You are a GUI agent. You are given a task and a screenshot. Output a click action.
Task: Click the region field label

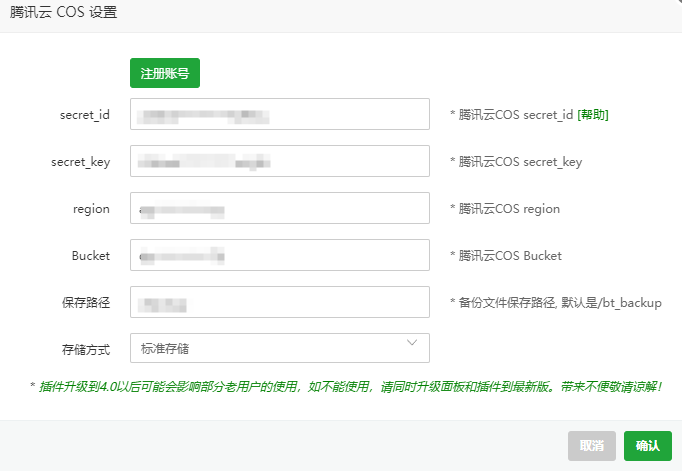coord(91,209)
